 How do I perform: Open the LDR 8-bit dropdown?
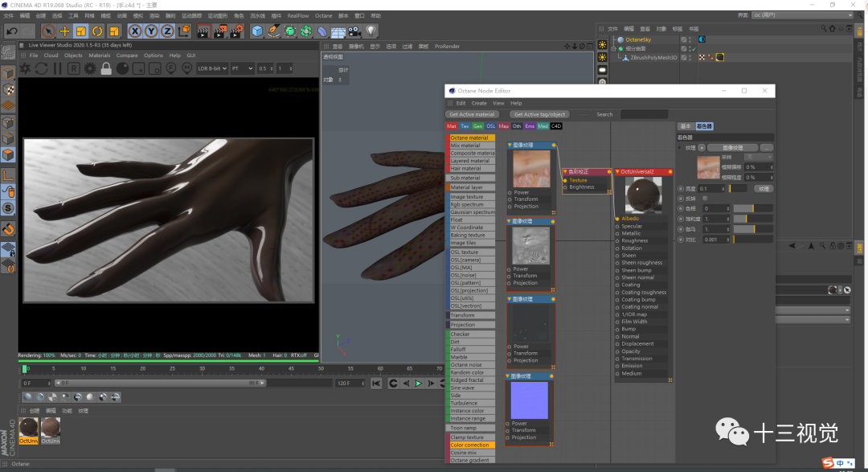[x=212, y=68]
